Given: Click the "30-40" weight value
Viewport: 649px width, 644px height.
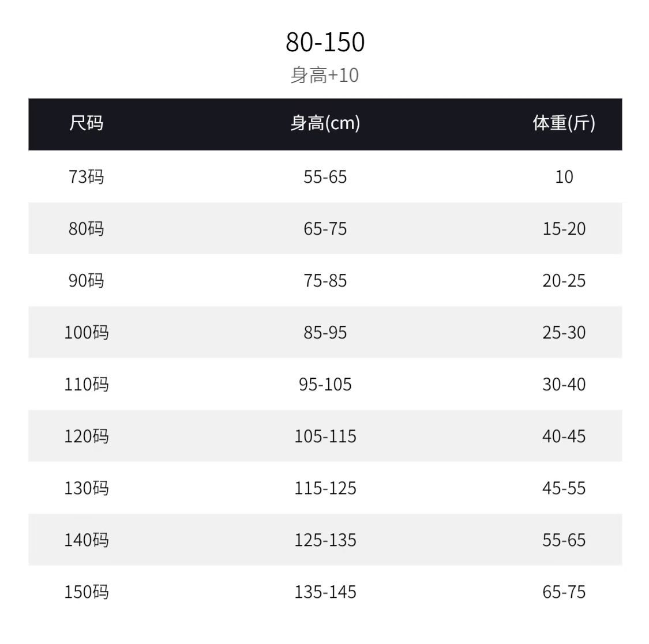Looking at the screenshot, I should [x=564, y=384].
